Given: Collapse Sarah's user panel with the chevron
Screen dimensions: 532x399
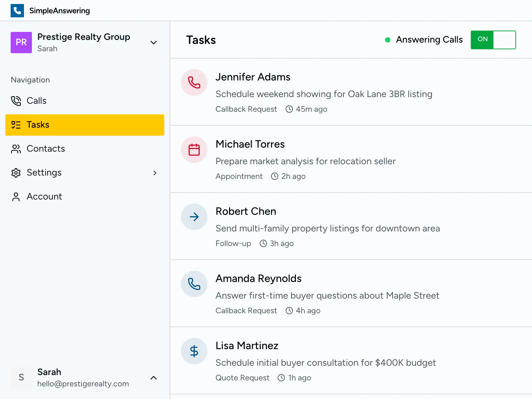Looking at the screenshot, I should tap(153, 378).
